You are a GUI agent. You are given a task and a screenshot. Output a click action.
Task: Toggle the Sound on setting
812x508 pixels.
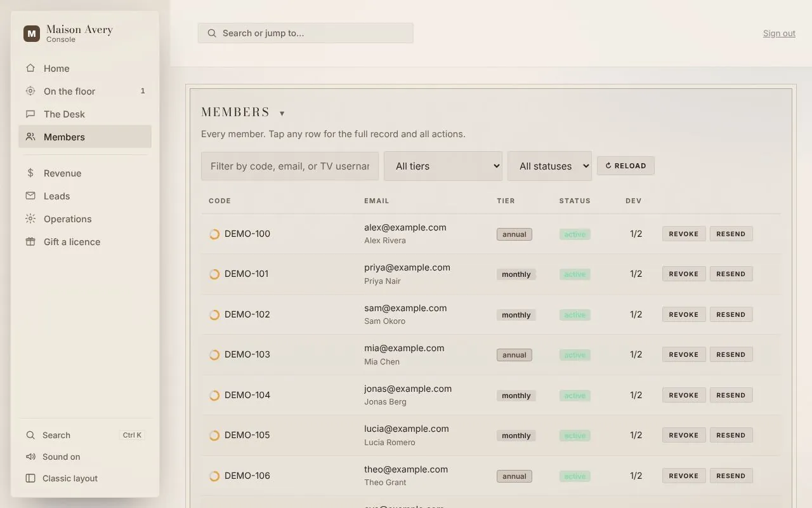[85, 457]
